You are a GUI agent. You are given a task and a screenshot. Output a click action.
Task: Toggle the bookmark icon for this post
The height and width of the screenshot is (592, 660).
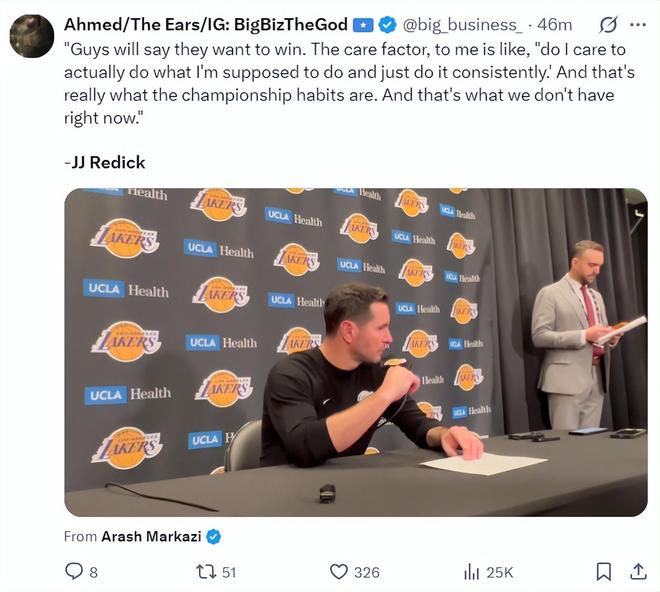coord(604,572)
